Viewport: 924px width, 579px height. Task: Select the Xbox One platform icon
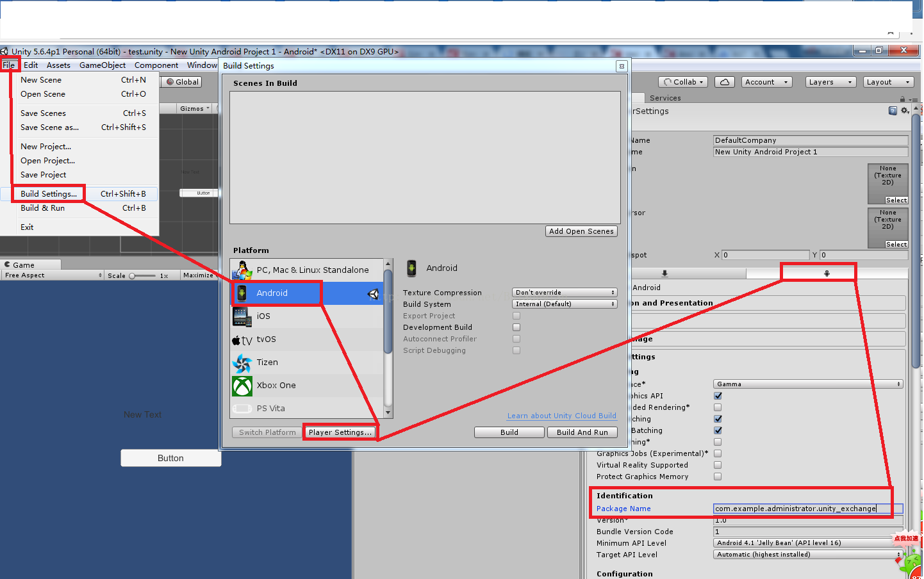click(242, 386)
